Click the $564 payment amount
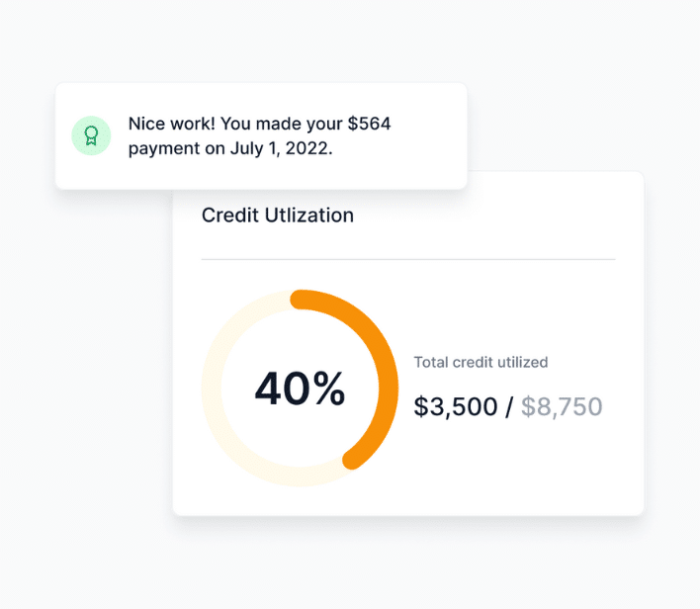Viewport: 700px width, 609px height. coord(369,124)
